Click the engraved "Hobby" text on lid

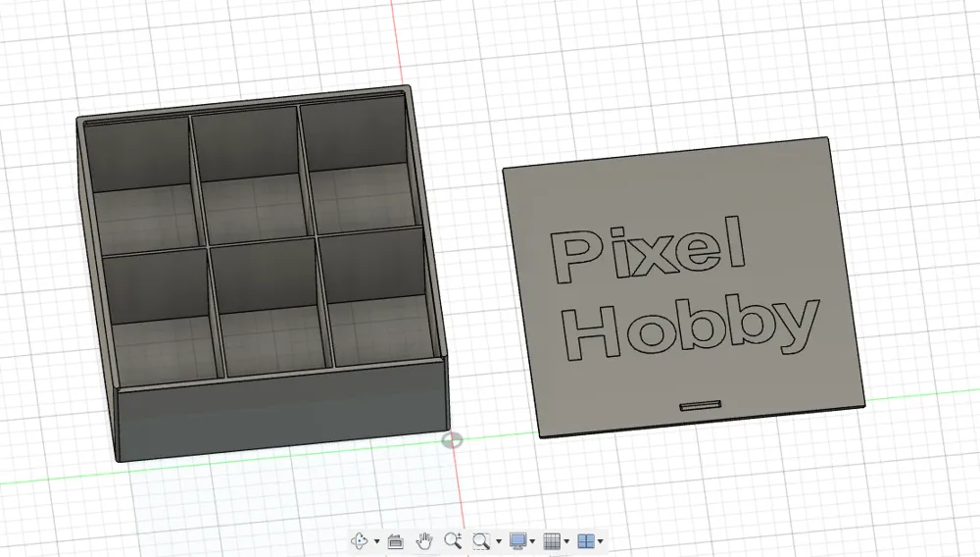[689, 328]
